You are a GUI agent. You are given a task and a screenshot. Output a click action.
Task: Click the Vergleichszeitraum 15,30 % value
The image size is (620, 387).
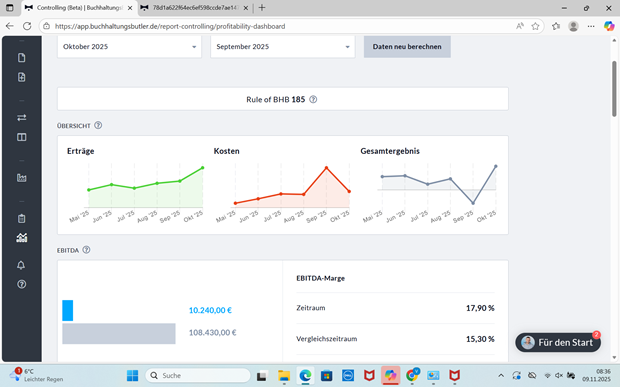(x=480, y=339)
